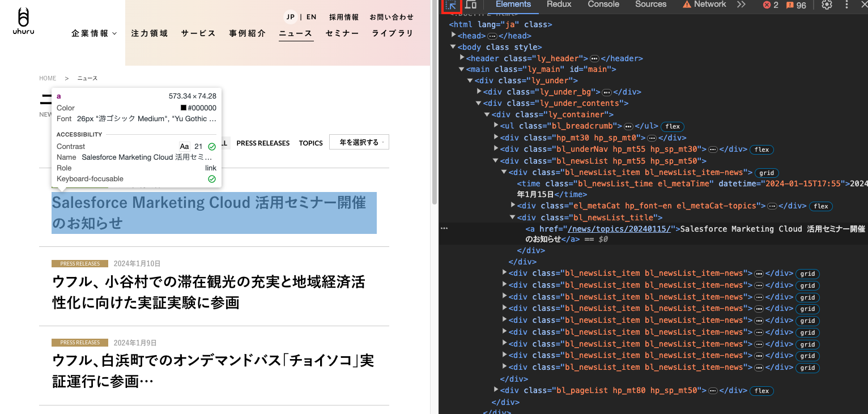This screenshot has width=868, height=414.
Task: Click the ニュース nav item
Action: [296, 33]
